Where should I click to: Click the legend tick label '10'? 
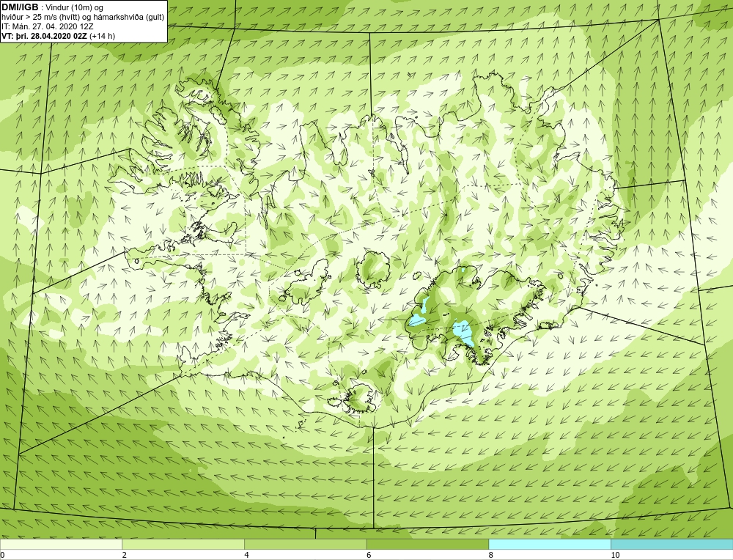[x=615, y=555]
